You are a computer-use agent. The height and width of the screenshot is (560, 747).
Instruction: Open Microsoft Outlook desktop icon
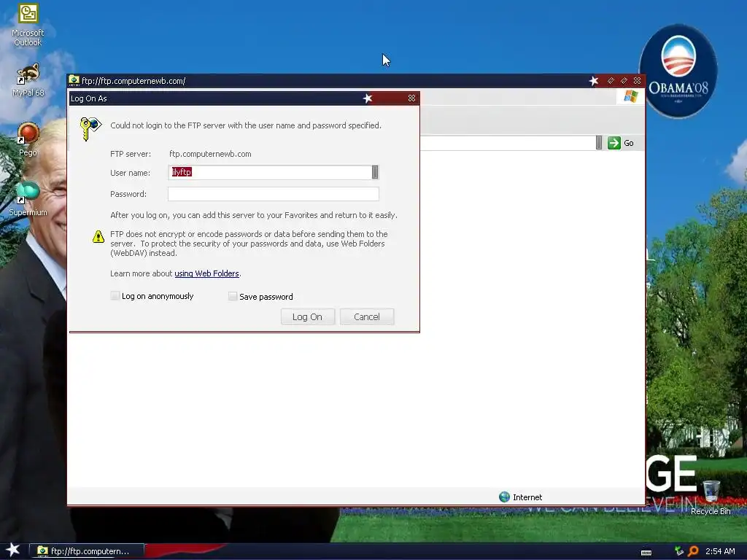pos(28,25)
